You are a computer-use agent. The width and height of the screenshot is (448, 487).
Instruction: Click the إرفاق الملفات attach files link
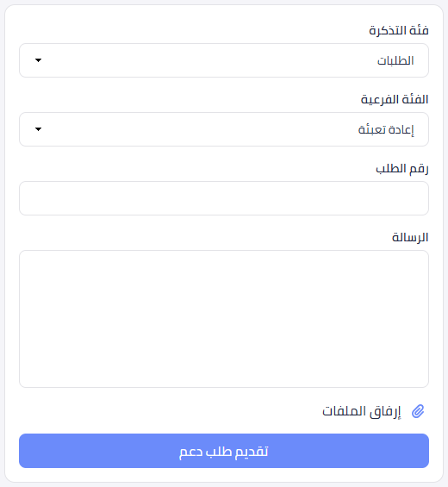pyautogui.click(x=362, y=411)
